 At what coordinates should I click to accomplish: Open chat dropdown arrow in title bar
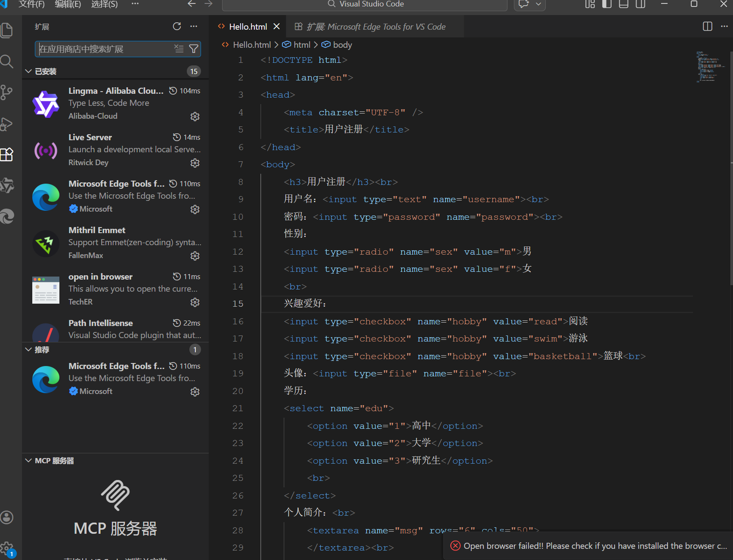(x=538, y=4)
